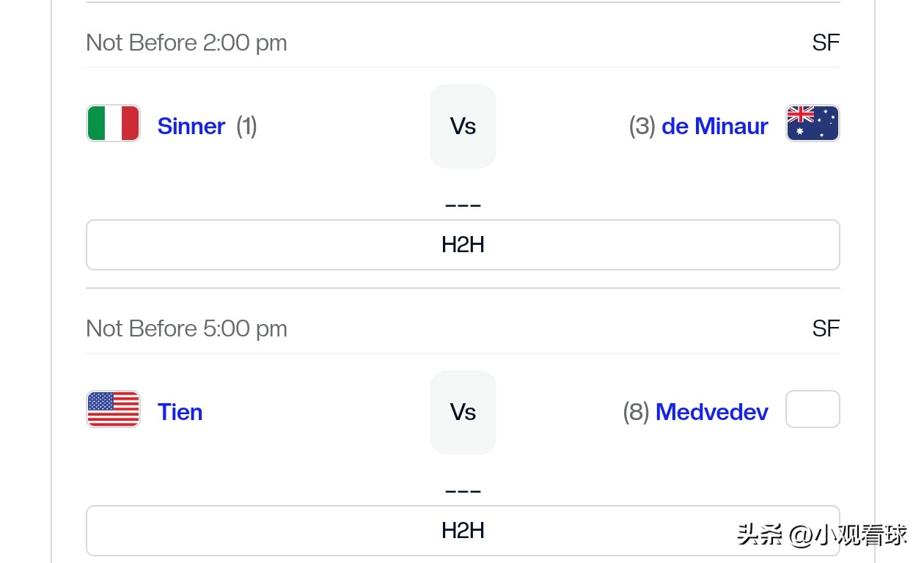The width and height of the screenshot is (924, 563).
Task: Click the SF label for the 2:00 pm match
Action: pos(825,43)
